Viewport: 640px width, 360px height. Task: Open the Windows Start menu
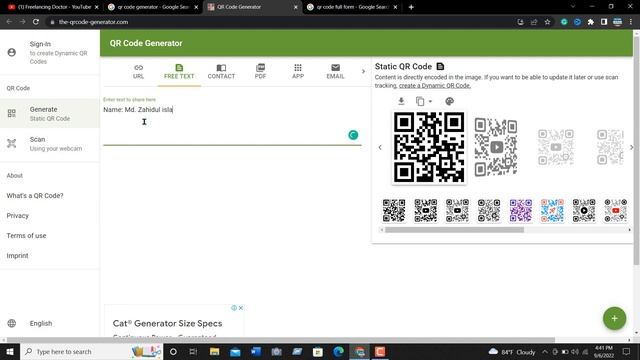(10, 351)
